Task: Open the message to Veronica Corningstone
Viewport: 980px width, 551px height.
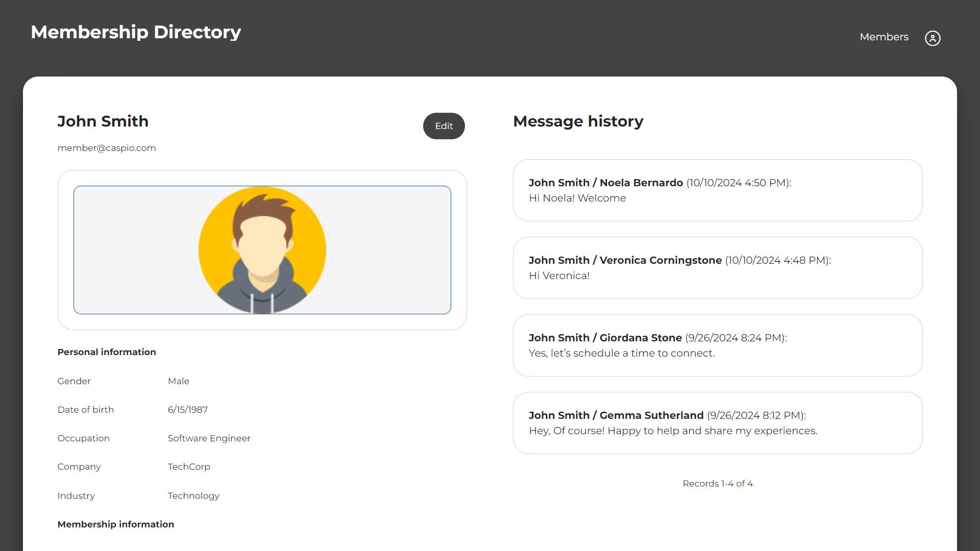Action: [718, 268]
